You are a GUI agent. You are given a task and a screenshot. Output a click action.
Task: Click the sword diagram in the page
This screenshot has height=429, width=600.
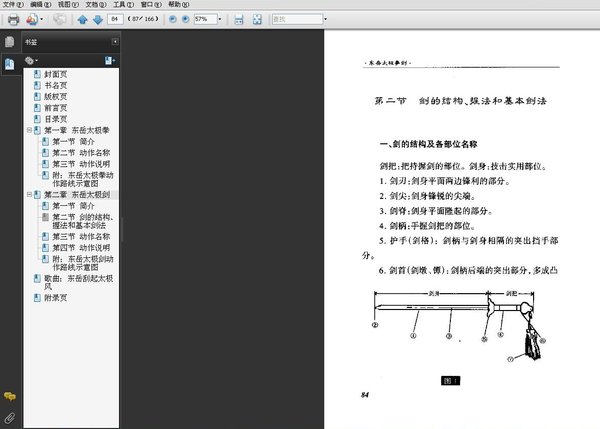pyautogui.click(x=458, y=326)
